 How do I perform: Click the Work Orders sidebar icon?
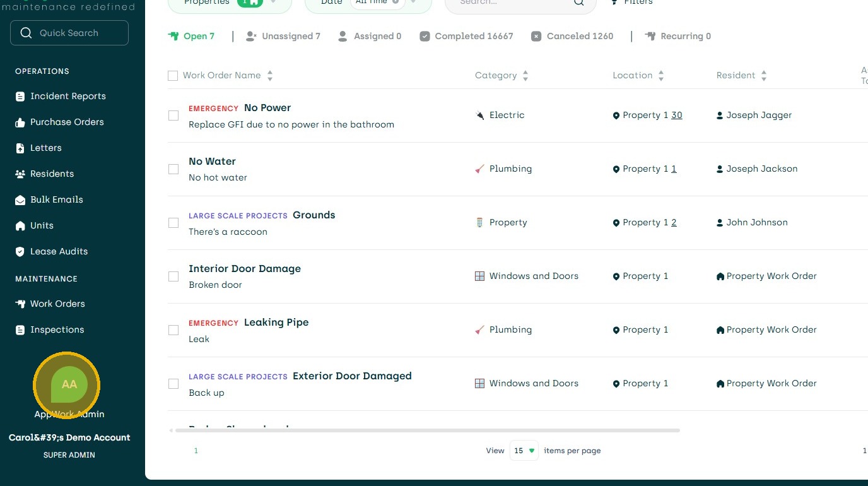coord(20,304)
